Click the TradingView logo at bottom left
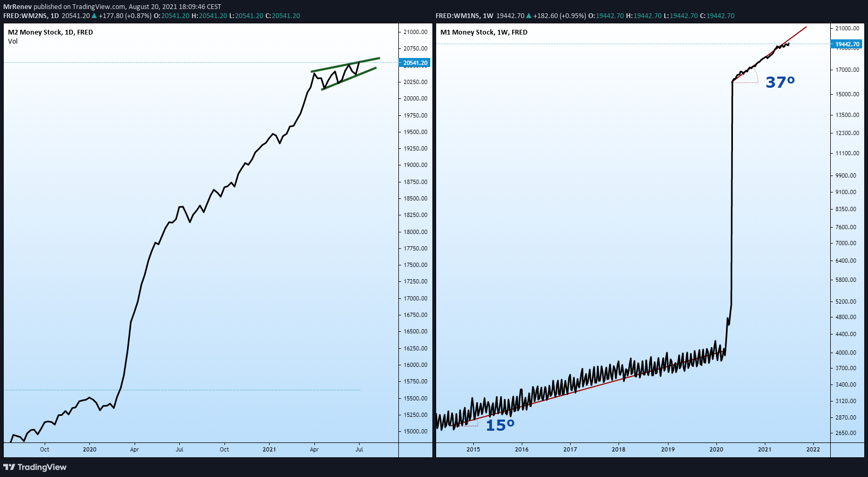Viewport: 868px width, 477px height. 35,467
